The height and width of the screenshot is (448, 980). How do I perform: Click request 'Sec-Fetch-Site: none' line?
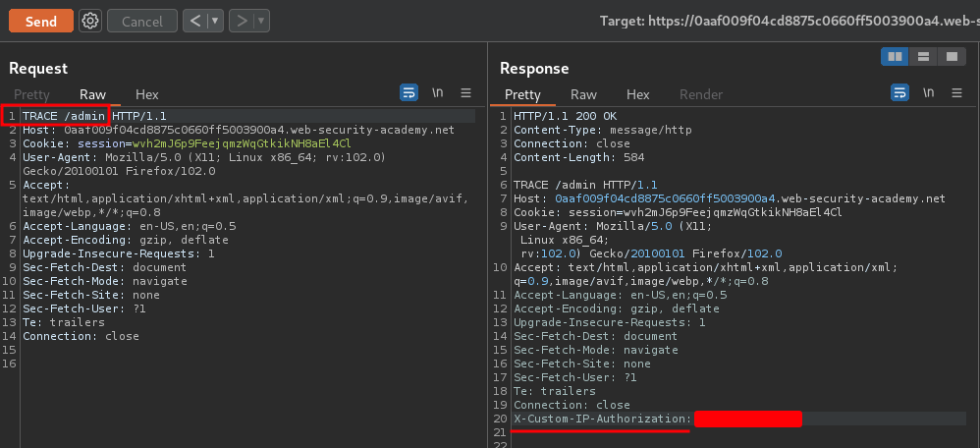click(91, 295)
